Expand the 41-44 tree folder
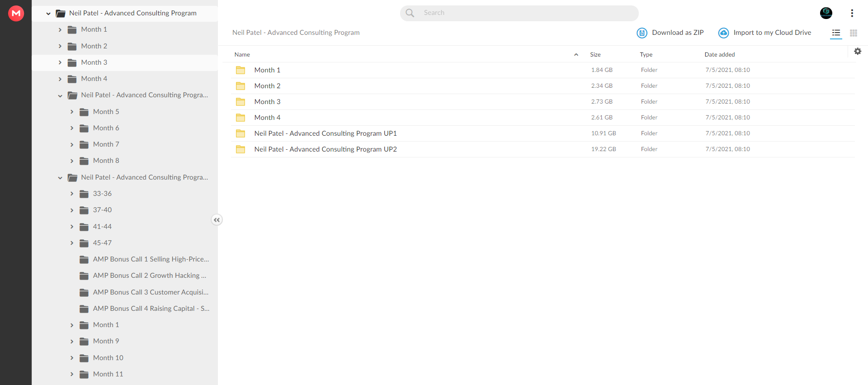868x385 pixels. click(x=72, y=227)
